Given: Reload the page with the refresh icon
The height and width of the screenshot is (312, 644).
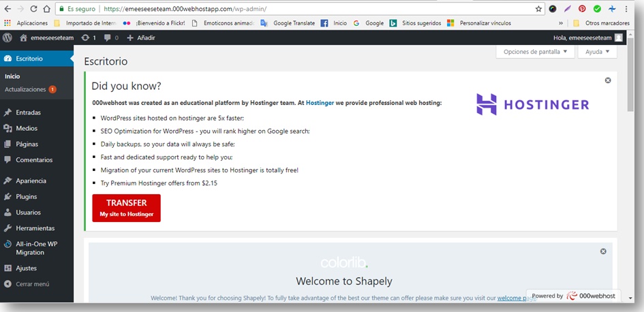Looking at the screenshot, I should coord(33,9).
